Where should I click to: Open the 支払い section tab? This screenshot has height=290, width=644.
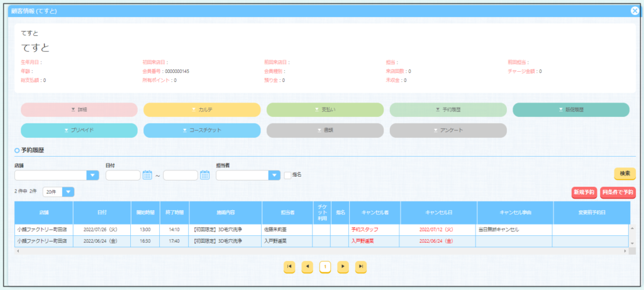[x=325, y=109]
